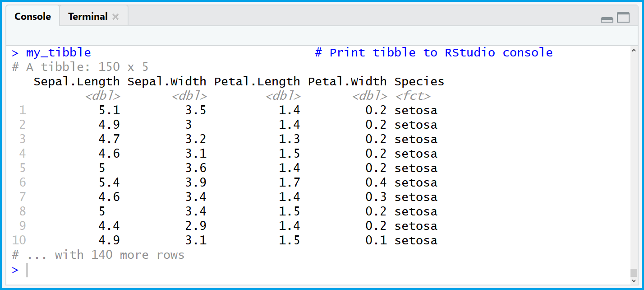
Task: Click row number 10
Action: [x=19, y=240]
